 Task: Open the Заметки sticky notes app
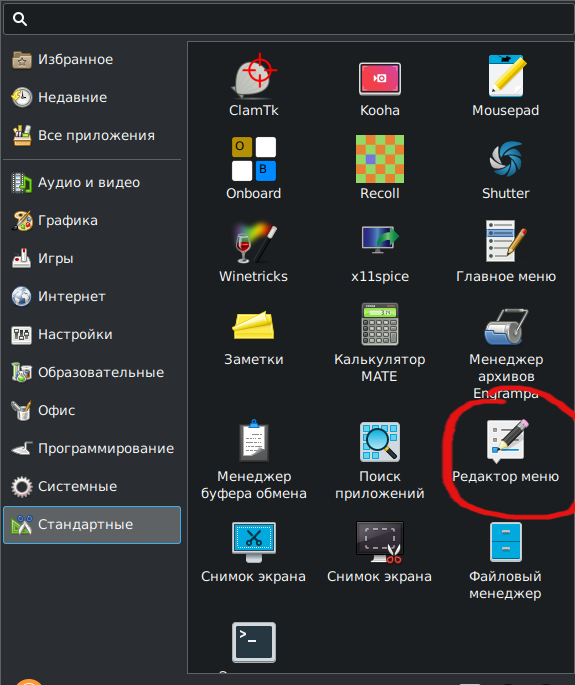click(254, 336)
